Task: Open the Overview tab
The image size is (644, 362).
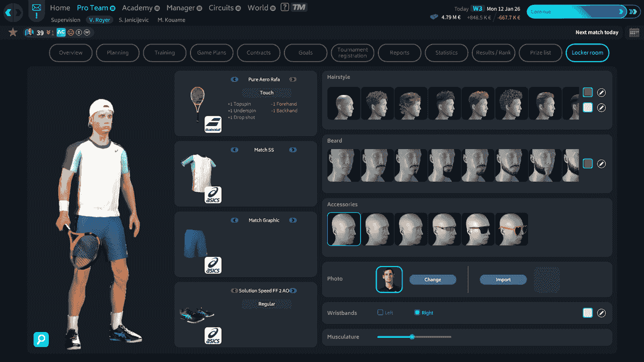Action: [x=71, y=53]
